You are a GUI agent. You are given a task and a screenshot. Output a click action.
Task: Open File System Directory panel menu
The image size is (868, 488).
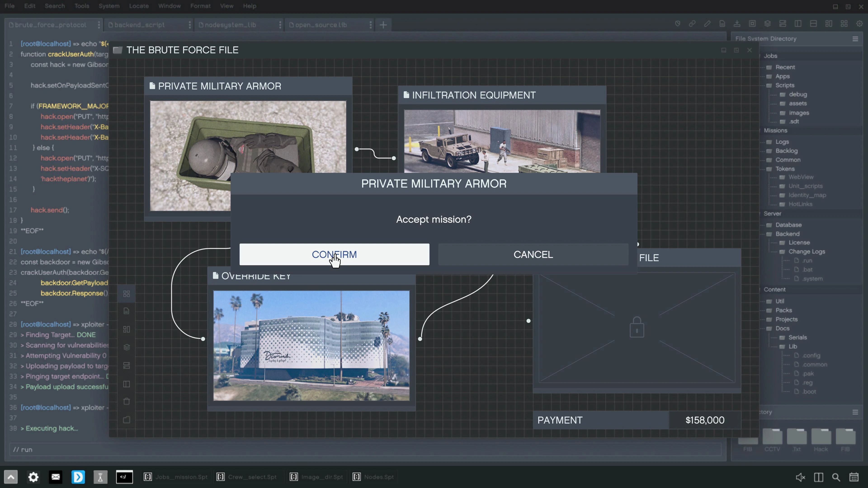[855, 39]
